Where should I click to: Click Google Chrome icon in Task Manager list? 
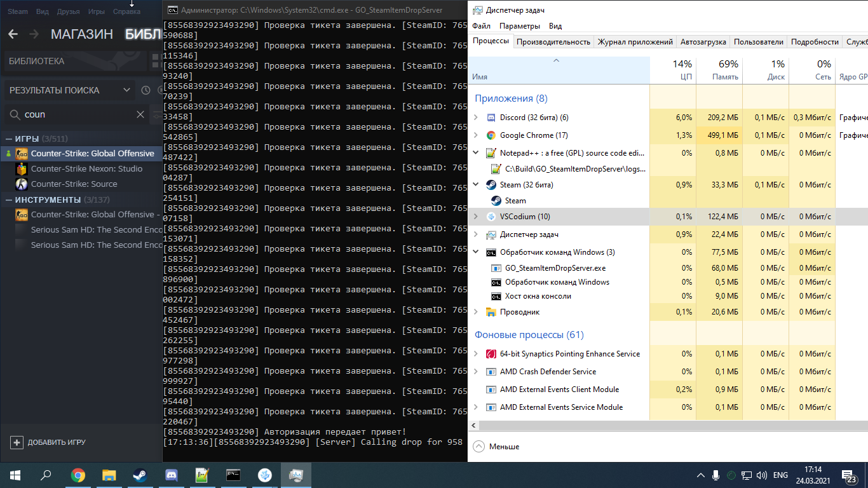(x=491, y=135)
